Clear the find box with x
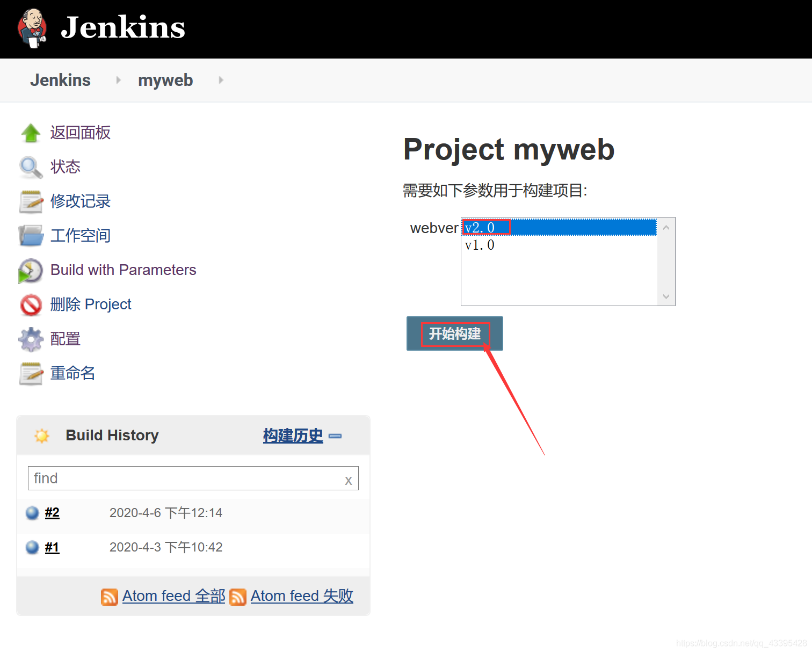 (x=349, y=481)
